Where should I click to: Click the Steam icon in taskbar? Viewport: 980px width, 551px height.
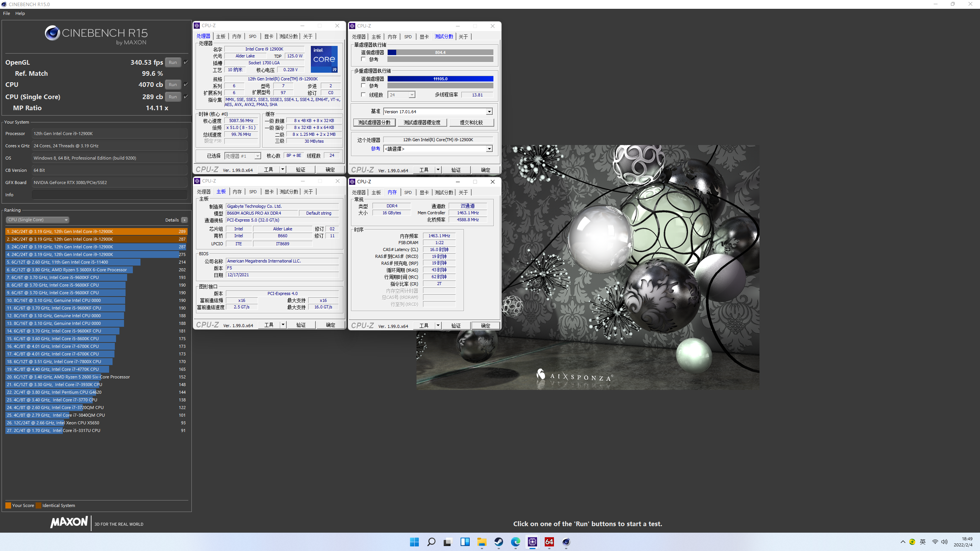pos(498,542)
